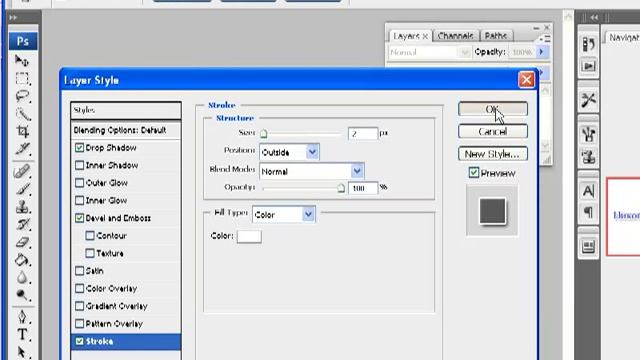Image resolution: width=640 pixels, height=360 pixels.
Task: Open the History panel icon in dock
Action: click(x=588, y=44)
